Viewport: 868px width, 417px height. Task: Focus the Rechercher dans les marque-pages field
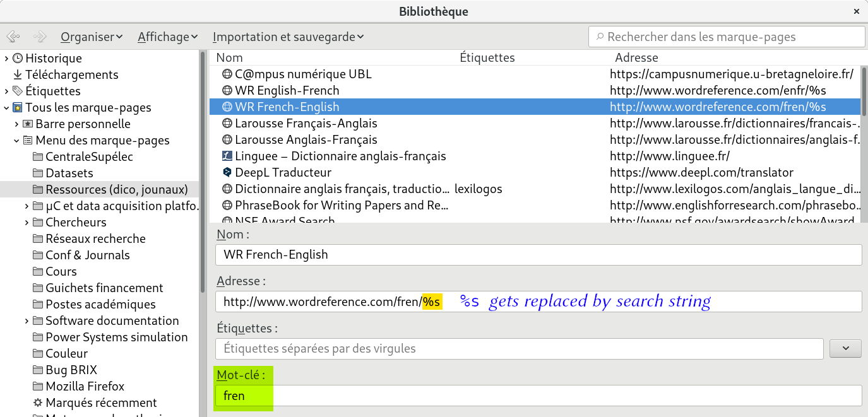point(726,37)
